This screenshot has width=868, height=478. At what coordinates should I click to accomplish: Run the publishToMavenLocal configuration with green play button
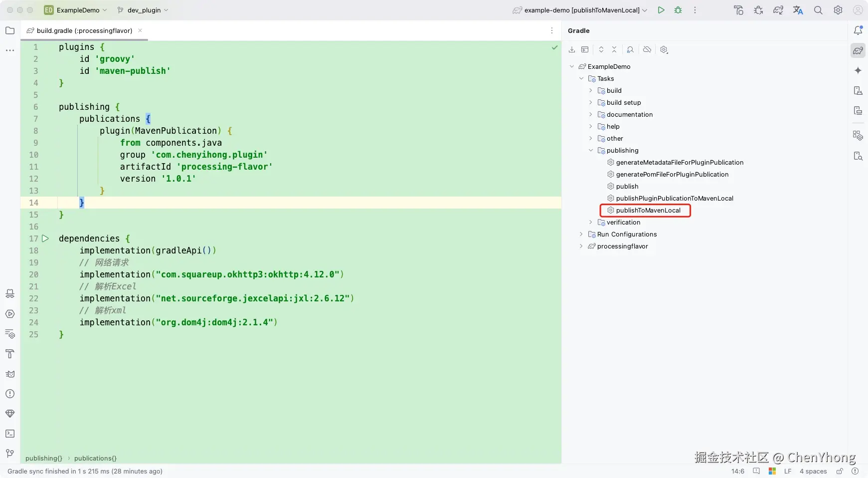click(661, 10)
